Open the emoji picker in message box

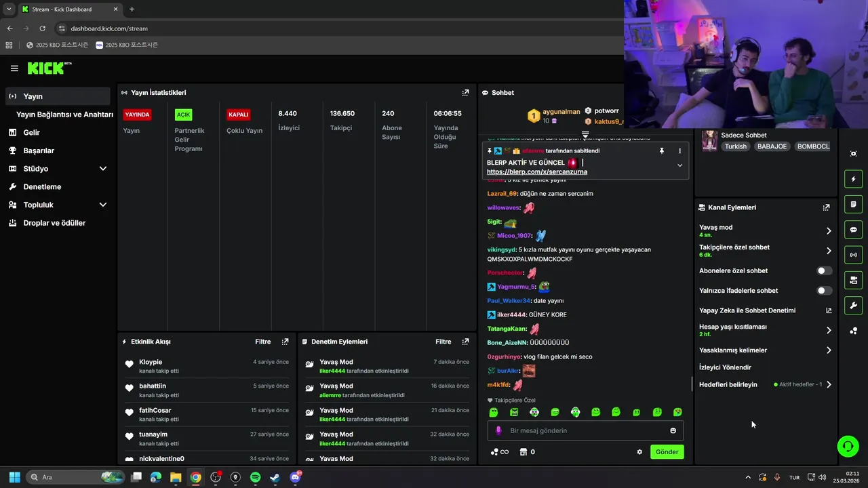pyautogui.click(x=673, y=430)
